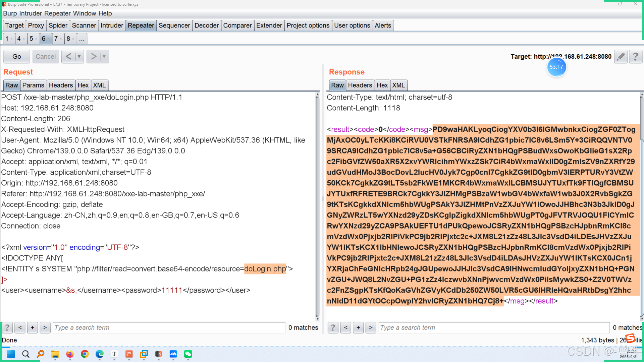Open the new-tab ellipsis tab
This screenshot has width=644, height=362.
[82, 39]
